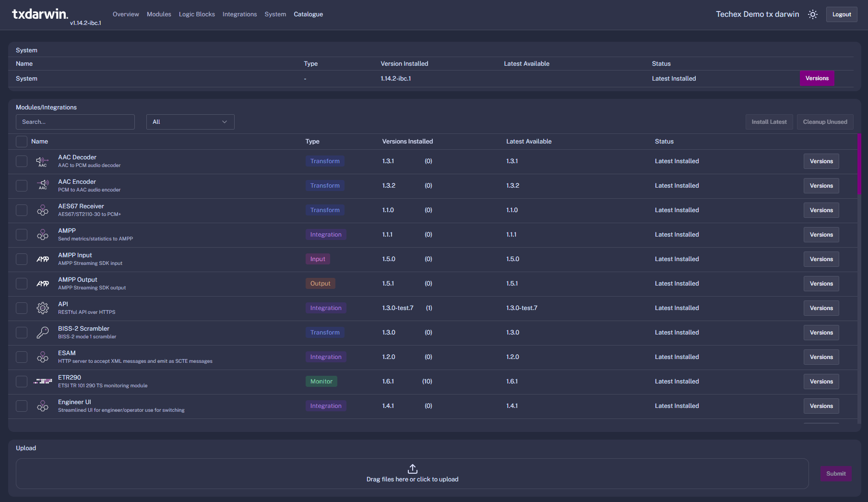Click the BISS-2 Scrambler key icon

click(x=43, y=333)
